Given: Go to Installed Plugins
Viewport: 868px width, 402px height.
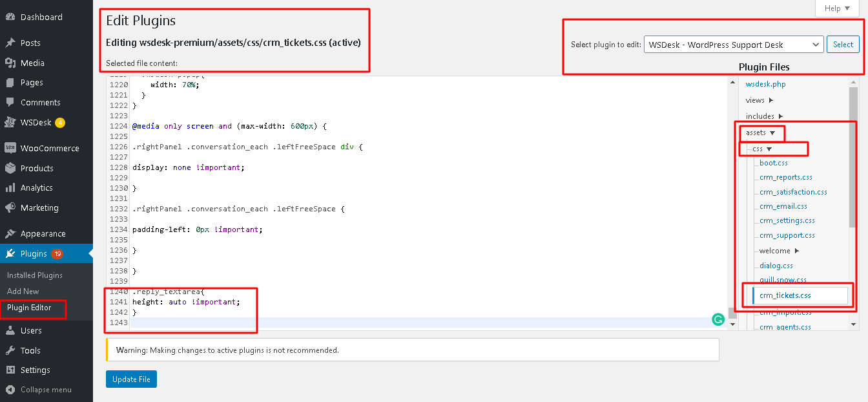Looking at the screenshot, I should [34, 274].
